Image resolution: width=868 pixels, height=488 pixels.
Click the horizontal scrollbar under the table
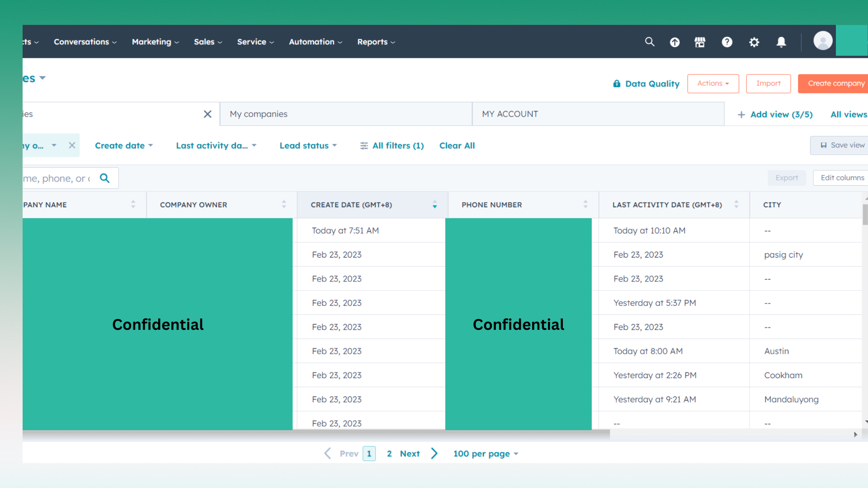[x=316, y=434]
